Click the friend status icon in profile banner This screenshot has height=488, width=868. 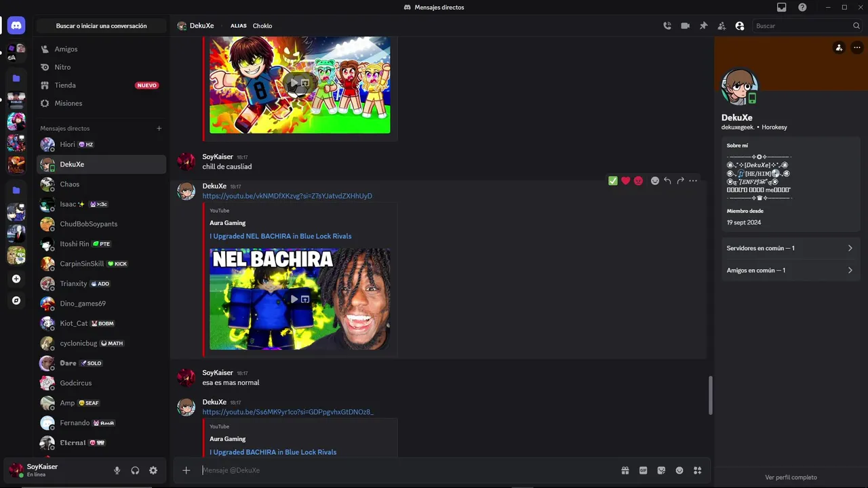839,47
